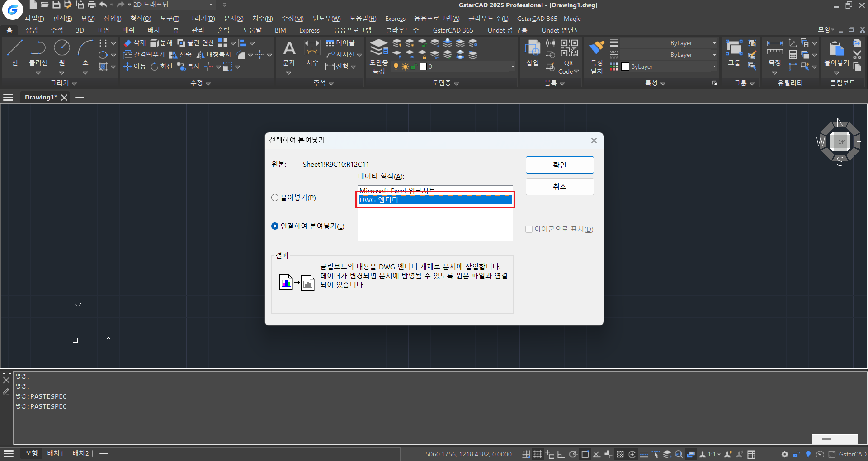Click the Offset (간격띄우기) tool

(144, 55)
